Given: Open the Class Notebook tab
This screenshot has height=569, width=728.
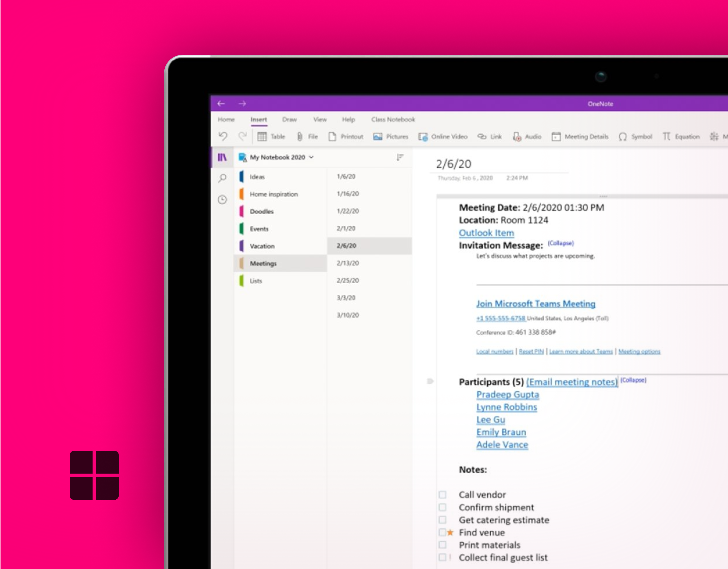Looking at the screenshot, I should click(x=393, y=120).
